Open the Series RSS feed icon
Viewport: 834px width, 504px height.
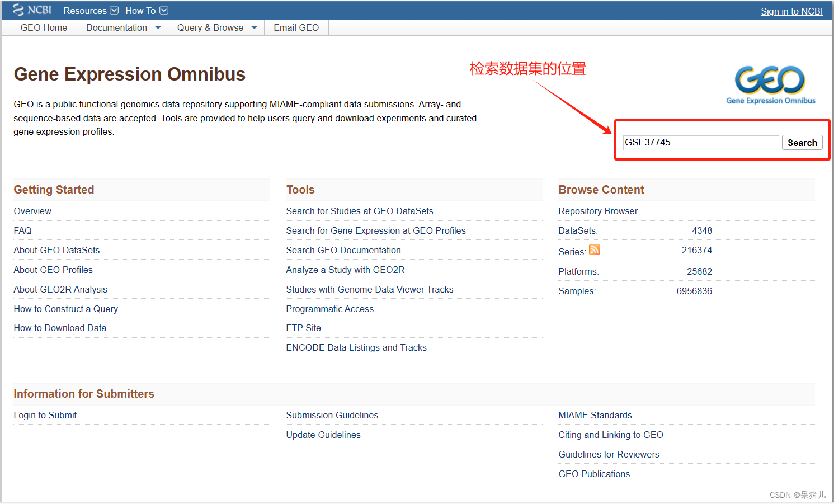tap(595, 249)
